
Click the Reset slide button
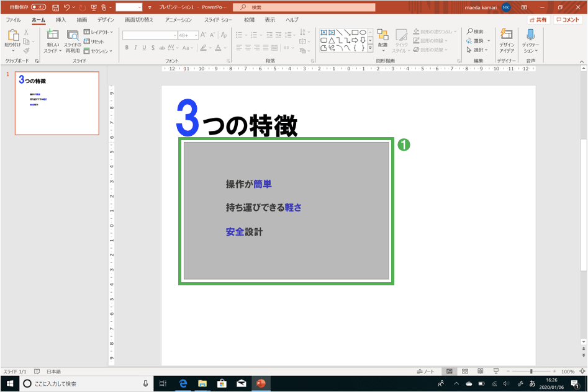[x=94, y=41]
